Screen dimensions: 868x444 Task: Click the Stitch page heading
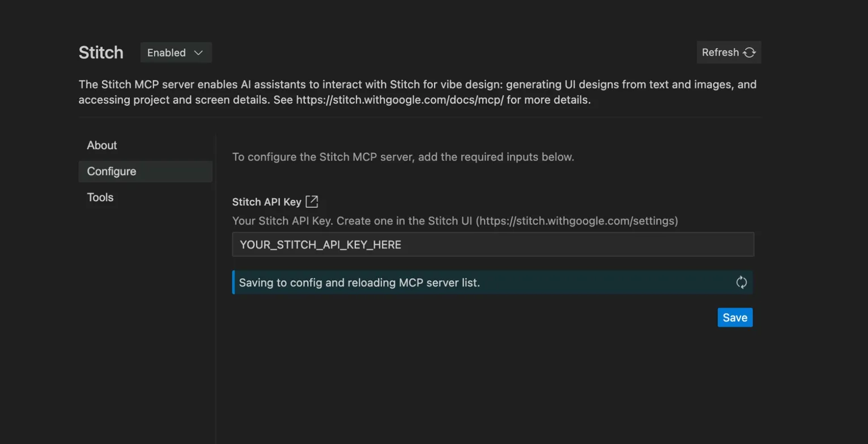[x=101, y=53]
